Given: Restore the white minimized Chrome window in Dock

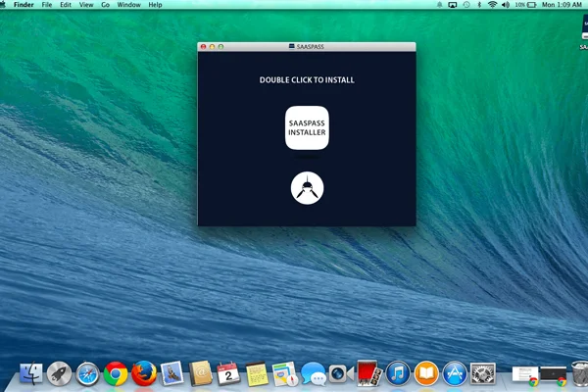Looking at the screenshot, I should tap(525, 376).
